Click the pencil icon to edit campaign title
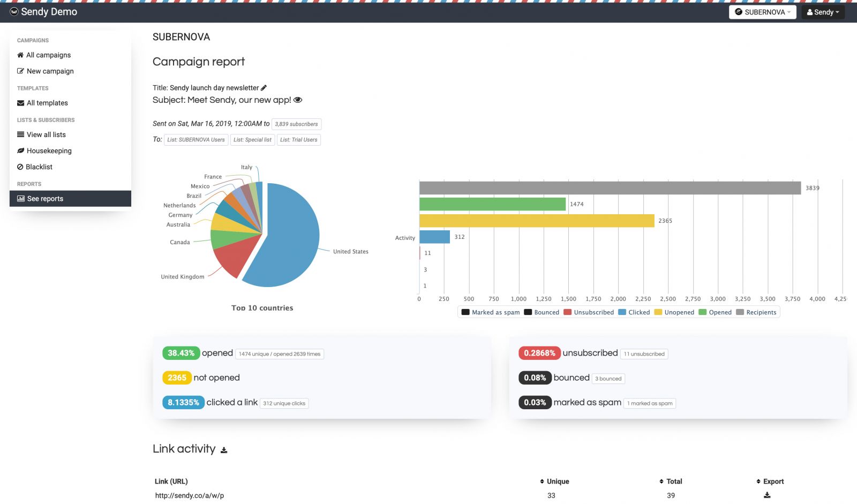Viewport: 857px width, 504px height. click(264, 88)
